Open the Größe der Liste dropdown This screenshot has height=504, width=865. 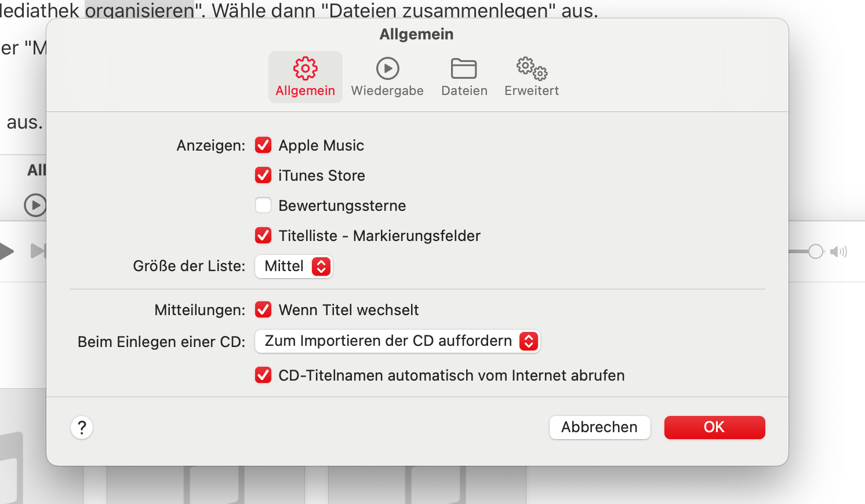pos(294,266)
